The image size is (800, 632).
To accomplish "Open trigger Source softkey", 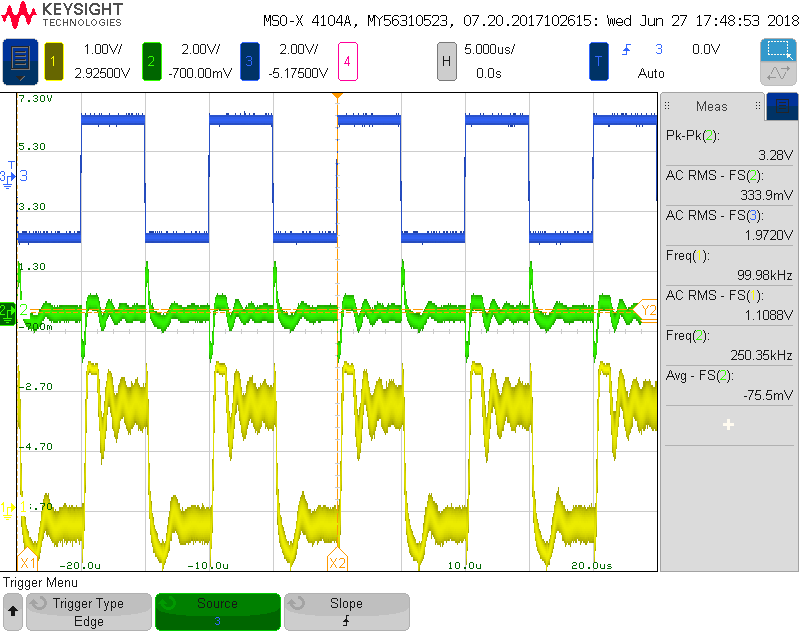I will coord(218,612).
